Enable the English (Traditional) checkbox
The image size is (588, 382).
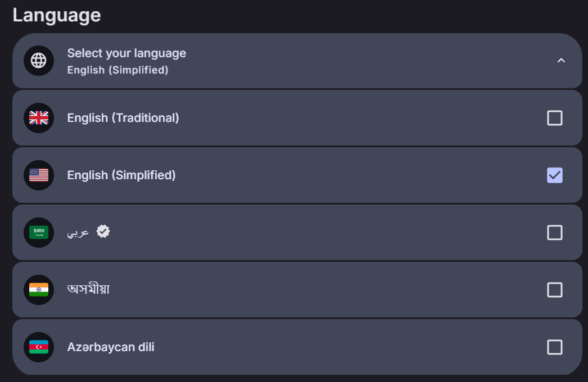(554, 118)
